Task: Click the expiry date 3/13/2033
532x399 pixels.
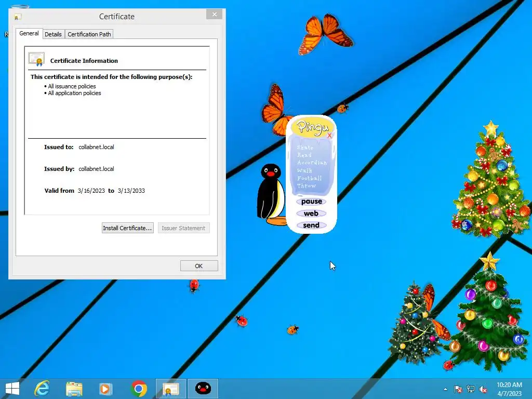Action: click(x=131, y=191)
